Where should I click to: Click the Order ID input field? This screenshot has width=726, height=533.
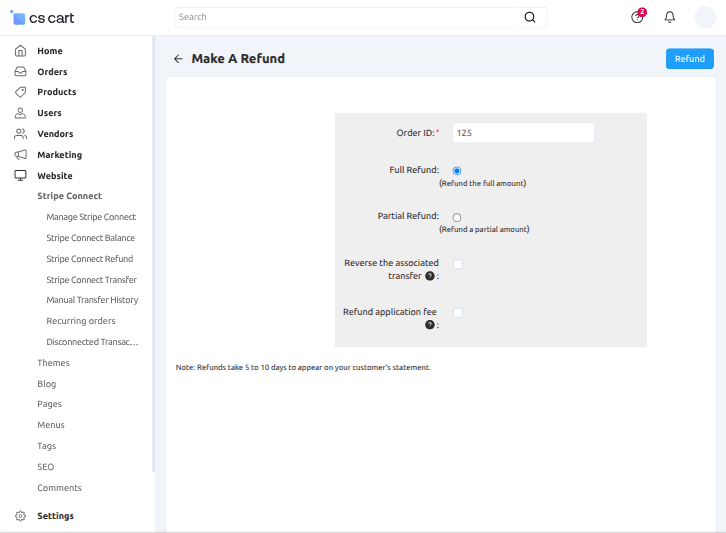[x=523, y=132]
